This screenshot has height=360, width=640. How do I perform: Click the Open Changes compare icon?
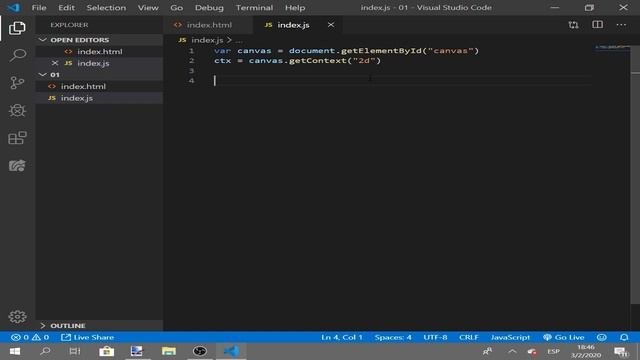click(x=573, y=25)
